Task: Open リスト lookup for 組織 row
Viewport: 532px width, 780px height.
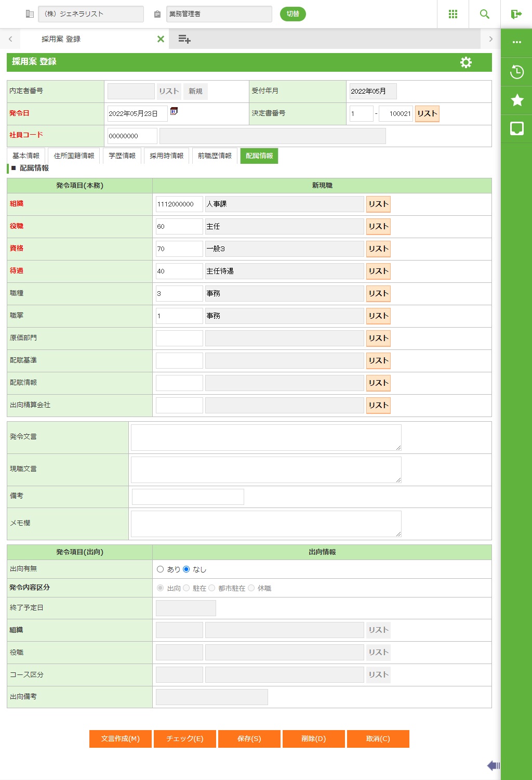Action: coord(378,204)
